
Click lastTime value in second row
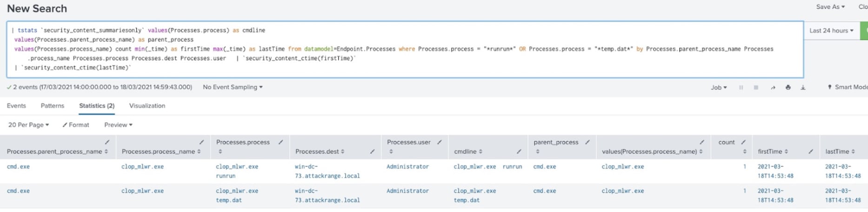[x=843, y=195]
